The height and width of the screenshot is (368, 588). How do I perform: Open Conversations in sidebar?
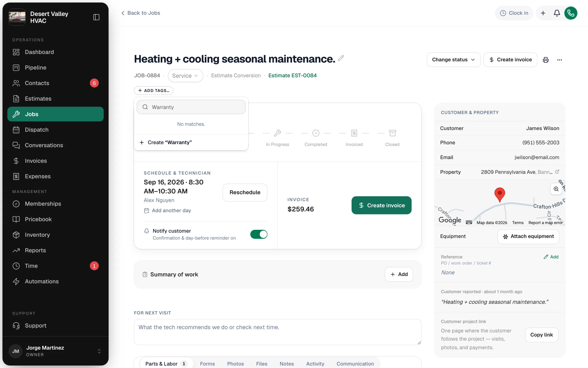pyautogui.click(x=55, y=145)
